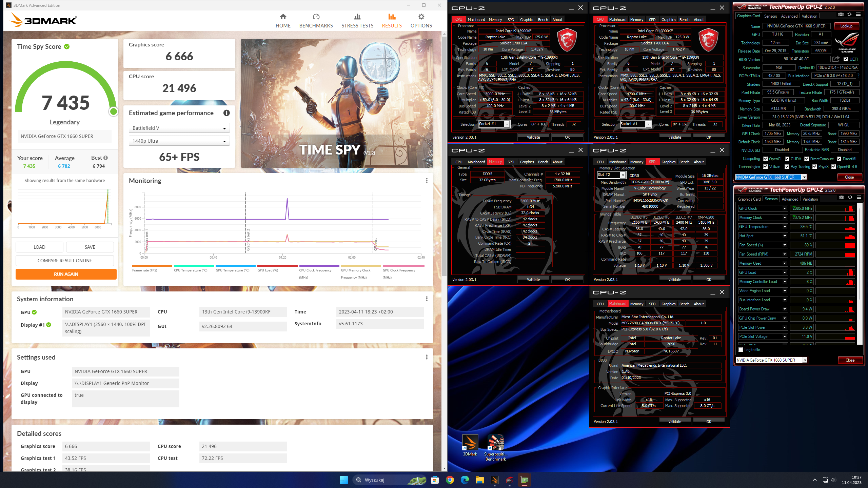Open Validation tab in GPU-Z Sensors window
868x488 pixels.
[810, 199]
